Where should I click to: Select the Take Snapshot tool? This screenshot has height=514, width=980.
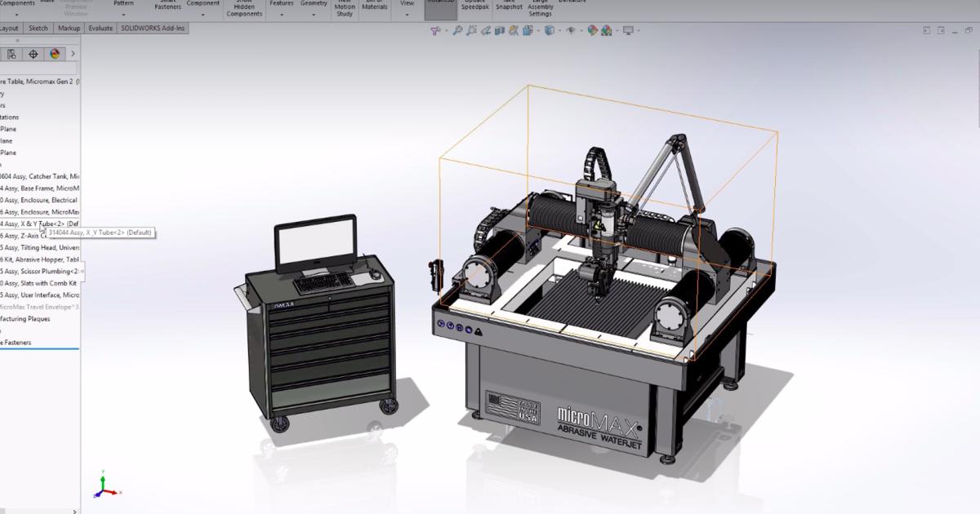pos(508,9)
